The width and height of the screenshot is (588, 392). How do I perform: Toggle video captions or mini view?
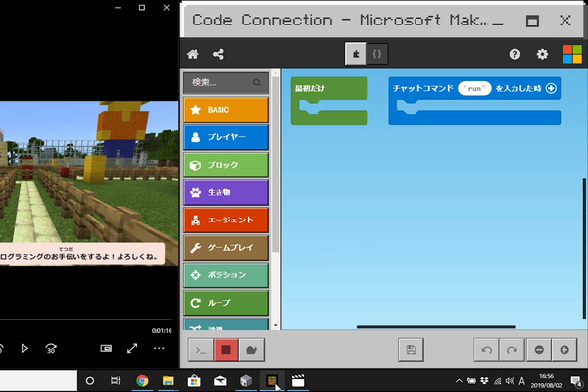(106, 349)
